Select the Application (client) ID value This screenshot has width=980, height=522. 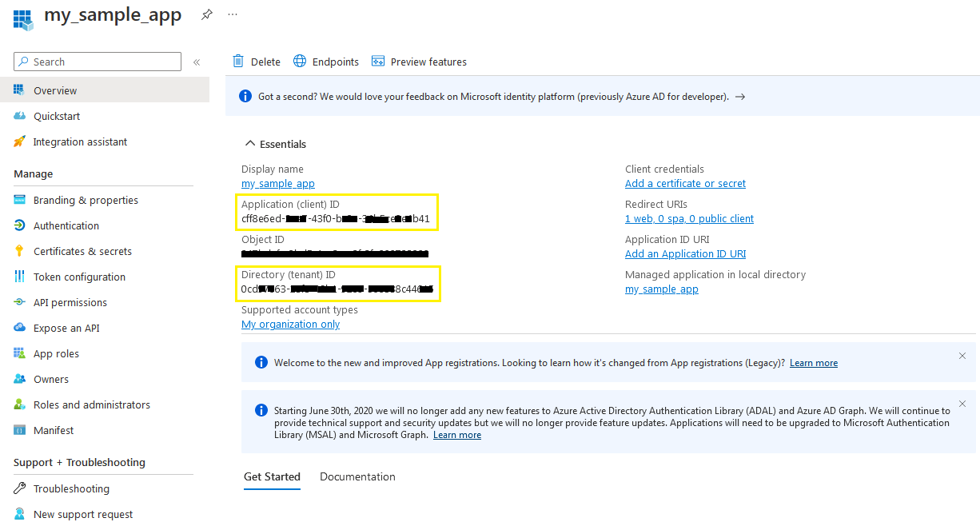[336, 218]
